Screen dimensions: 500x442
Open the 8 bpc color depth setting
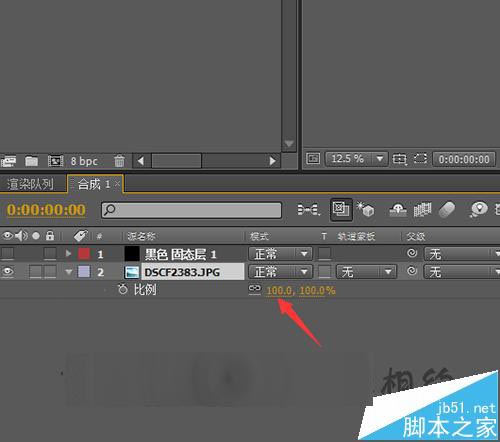coord(84,161)
